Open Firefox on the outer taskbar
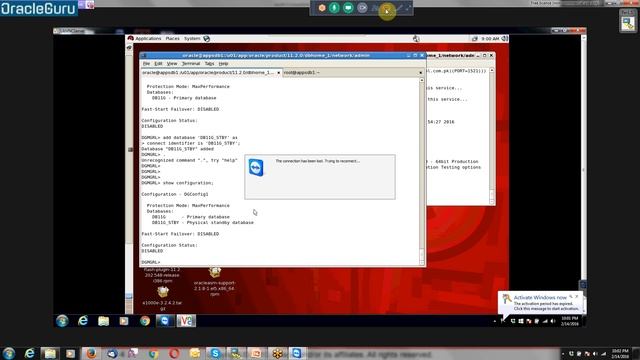Viewport: 640px width, 360px height. click(91, 353)
